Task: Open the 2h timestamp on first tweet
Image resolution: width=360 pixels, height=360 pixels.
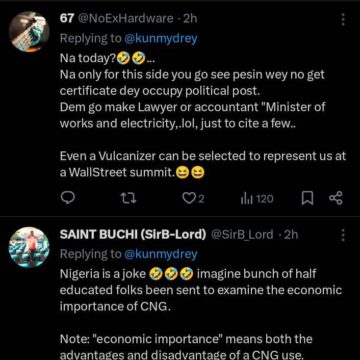Action: [190, 19]
